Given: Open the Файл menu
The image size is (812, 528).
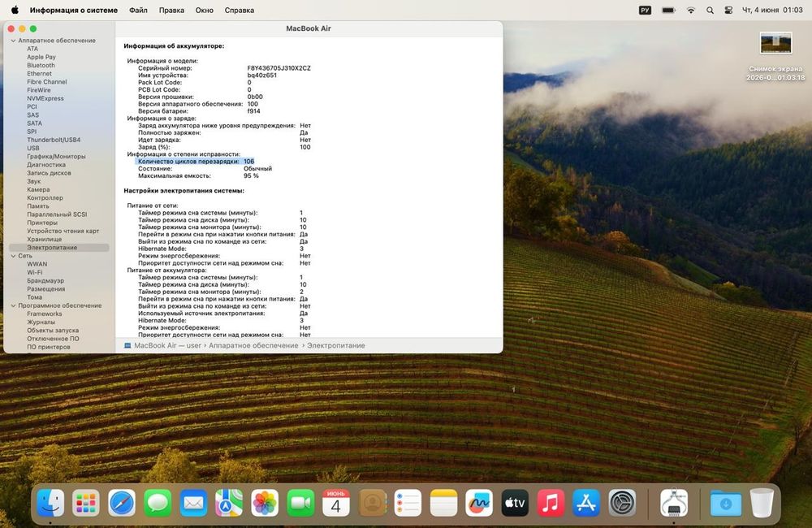Looking at the screenshot, I should point(138,10).
